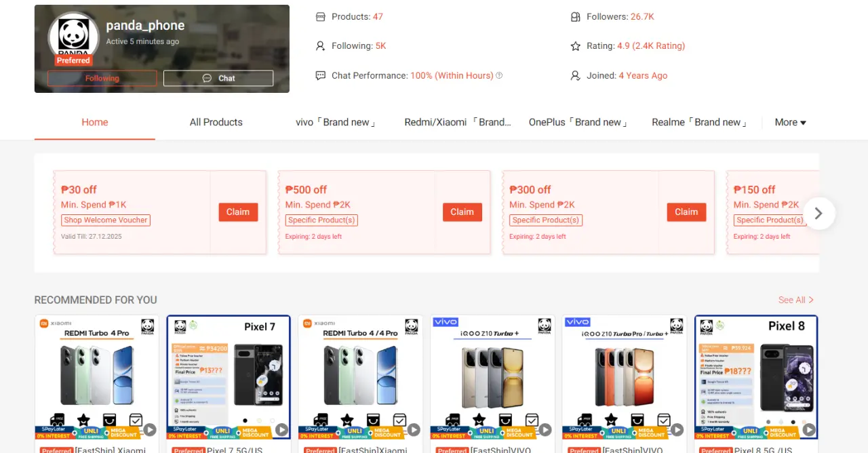868x453 pixels.
Task: Click the Following 5K count
Action: point(381,46)
